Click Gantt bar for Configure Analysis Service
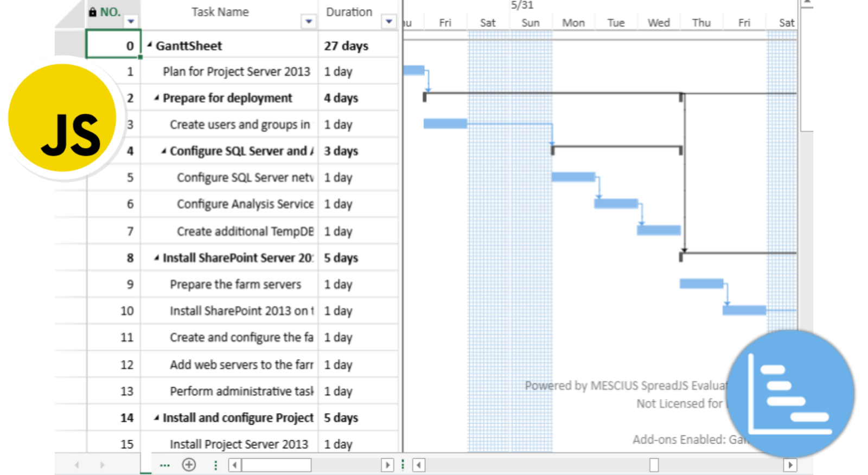This screenshot has height=475, width=868. 616,204
